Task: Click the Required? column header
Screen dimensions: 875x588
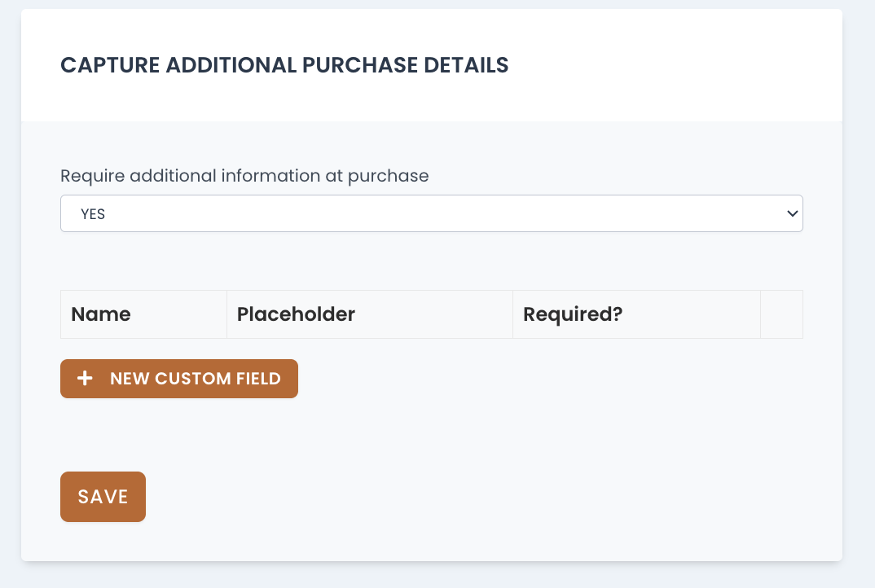Action: 573,314
